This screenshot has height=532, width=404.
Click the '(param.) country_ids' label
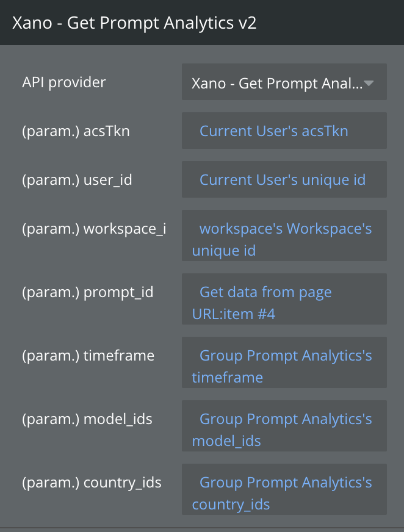point(92,483)
